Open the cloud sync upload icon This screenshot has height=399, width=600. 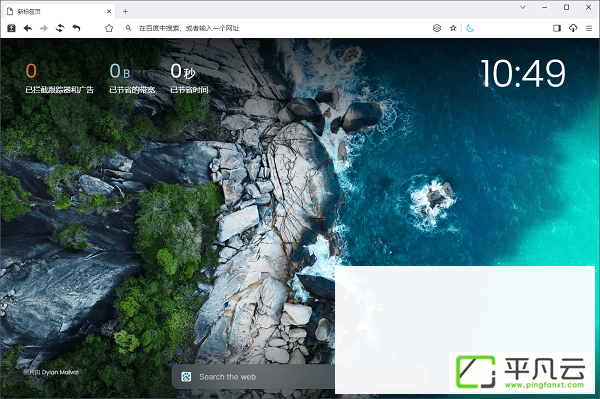click(573, 28)
